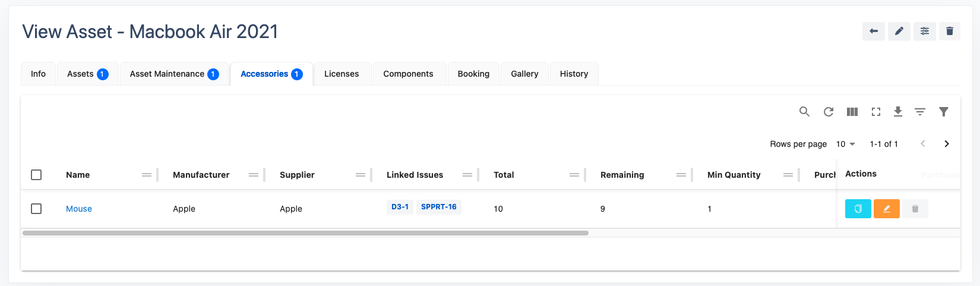
Task: Click the back arrow icon
Action: point(873,32)
